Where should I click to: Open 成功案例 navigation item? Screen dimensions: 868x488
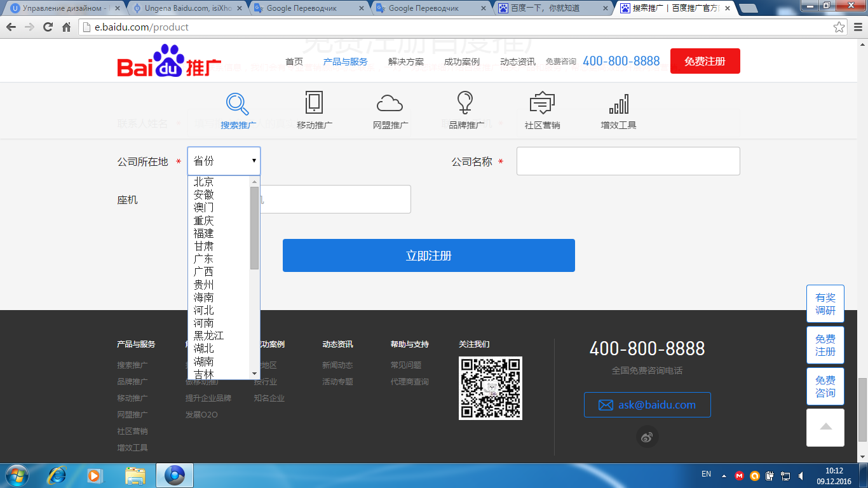(462, 62)
